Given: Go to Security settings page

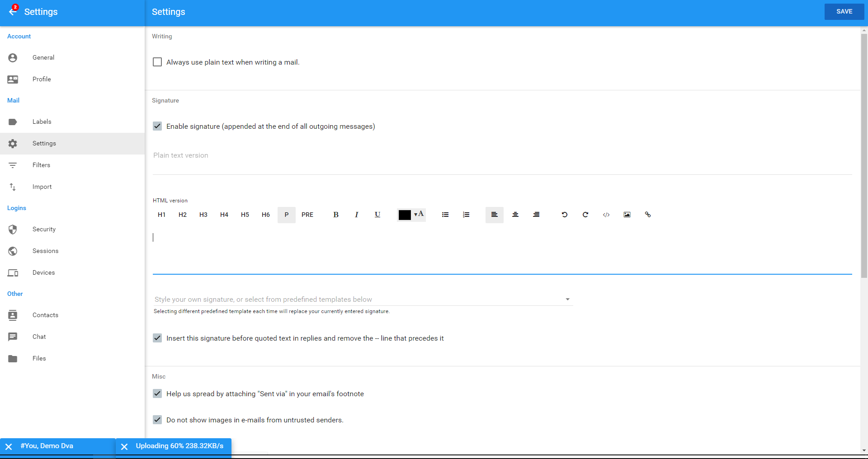Looking at the screenshot, I should coord(44,229).
